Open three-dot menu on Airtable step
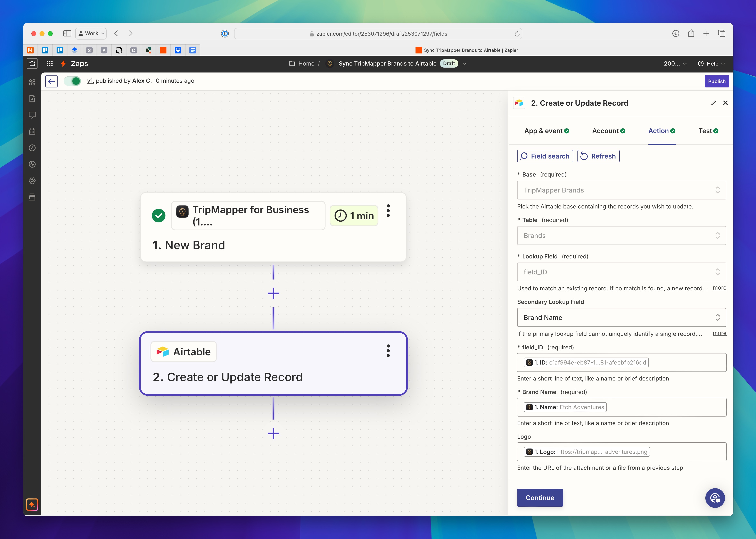The image size is (756, 539). (x=388, y=351)
